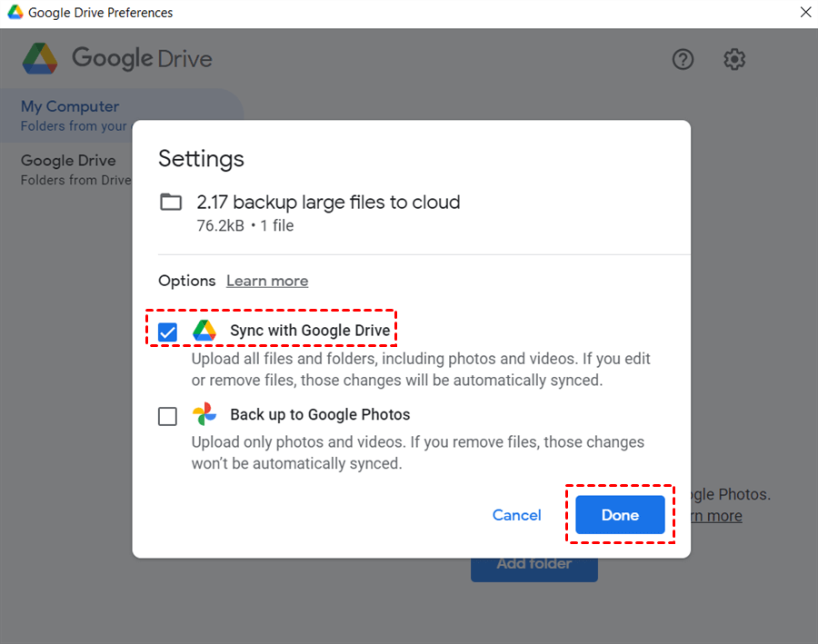Viewport: 818px width, 644px height.
Task: Click the Google Drive logo in the header
Action: tap(42, 58)
